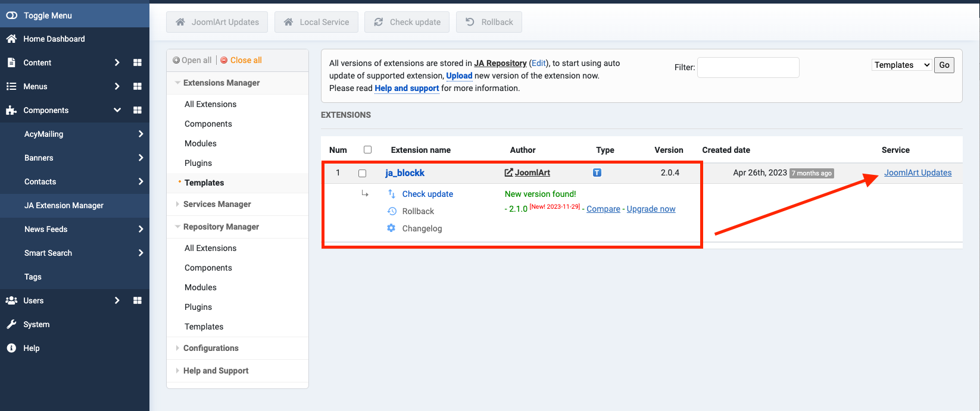980x411 pixels.
Task: Click the Rollback history icon in extension row
Action: pyautogui.click(x=392, y=211)
